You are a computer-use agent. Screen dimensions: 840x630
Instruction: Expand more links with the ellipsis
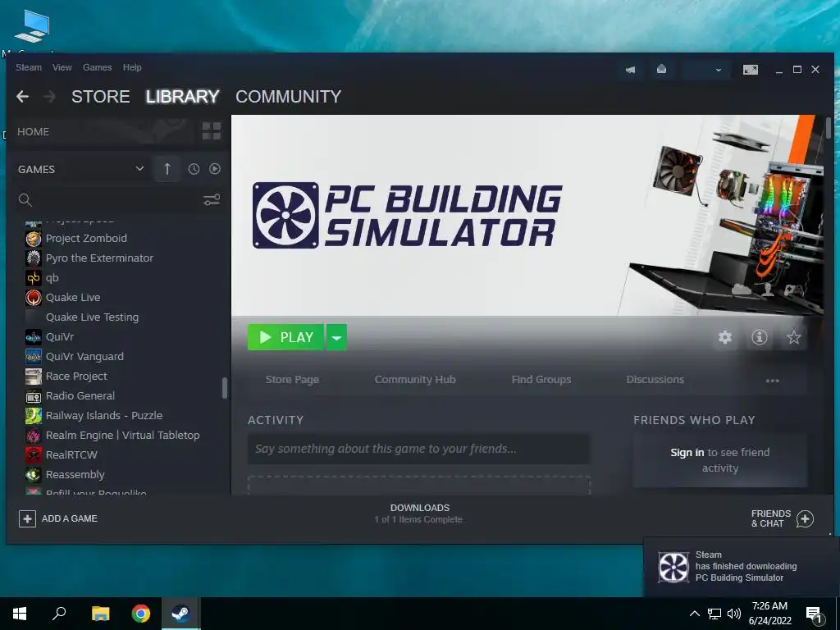pyautogui.click(x=772, y=381)
